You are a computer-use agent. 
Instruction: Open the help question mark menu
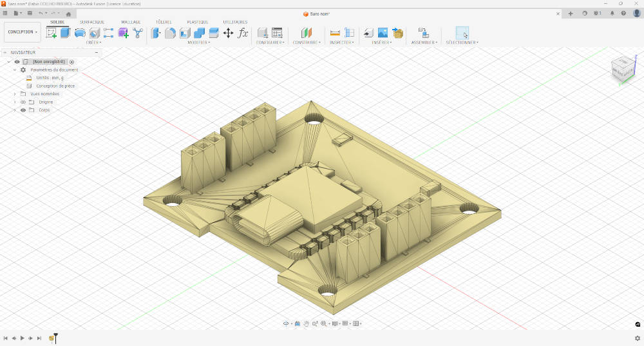(623, 14)
